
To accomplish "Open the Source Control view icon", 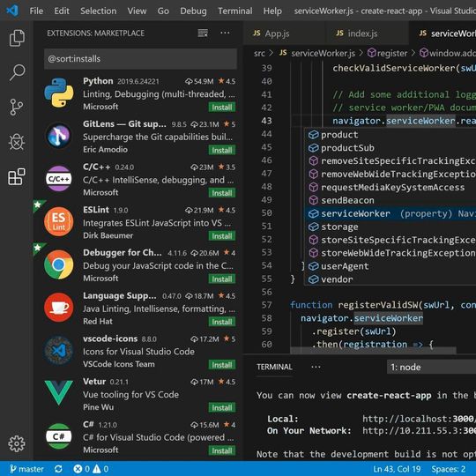I will pyautogui.click(x=17, y=107).
